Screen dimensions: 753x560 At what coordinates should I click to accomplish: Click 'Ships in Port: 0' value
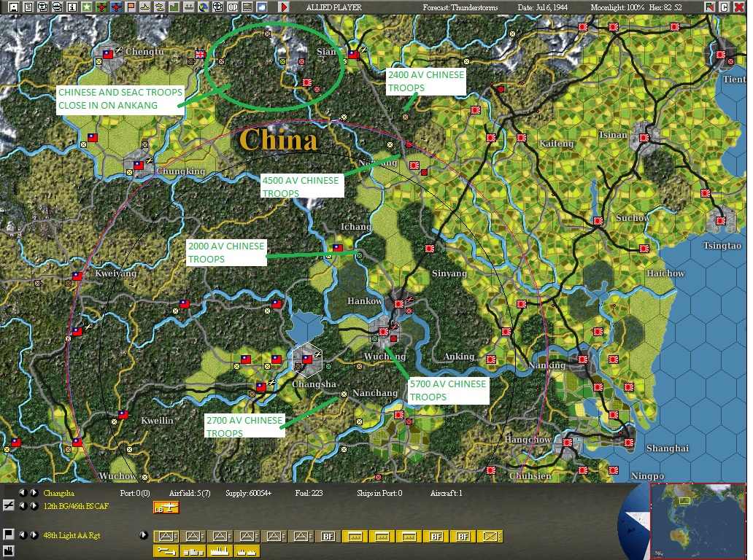379,493
